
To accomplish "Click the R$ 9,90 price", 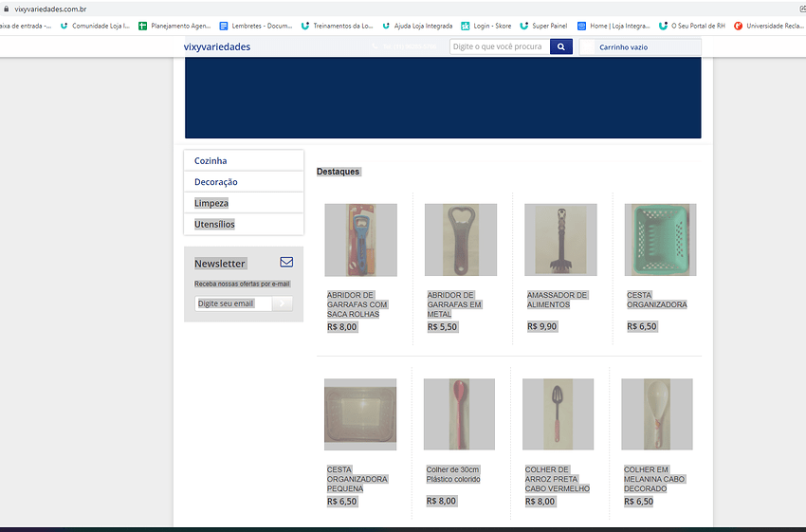I will (x=541, y=326).
